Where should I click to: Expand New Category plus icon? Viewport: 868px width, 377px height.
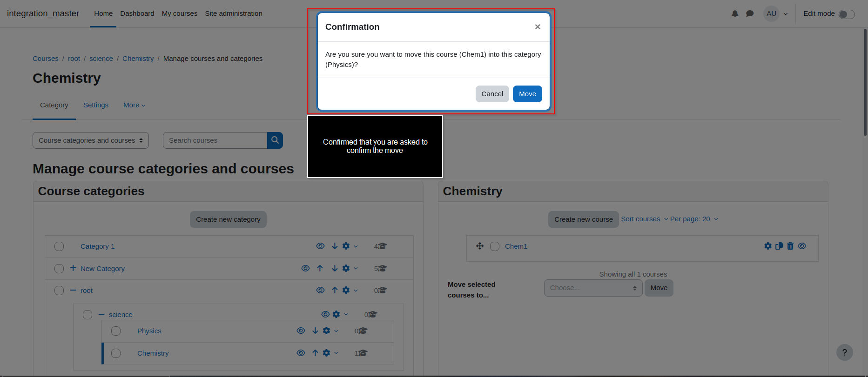(73, 268)
